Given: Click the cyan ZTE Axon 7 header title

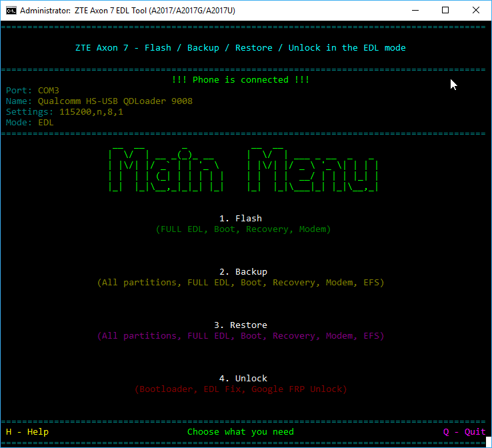Looking at the screenshot, I should 241,48.
